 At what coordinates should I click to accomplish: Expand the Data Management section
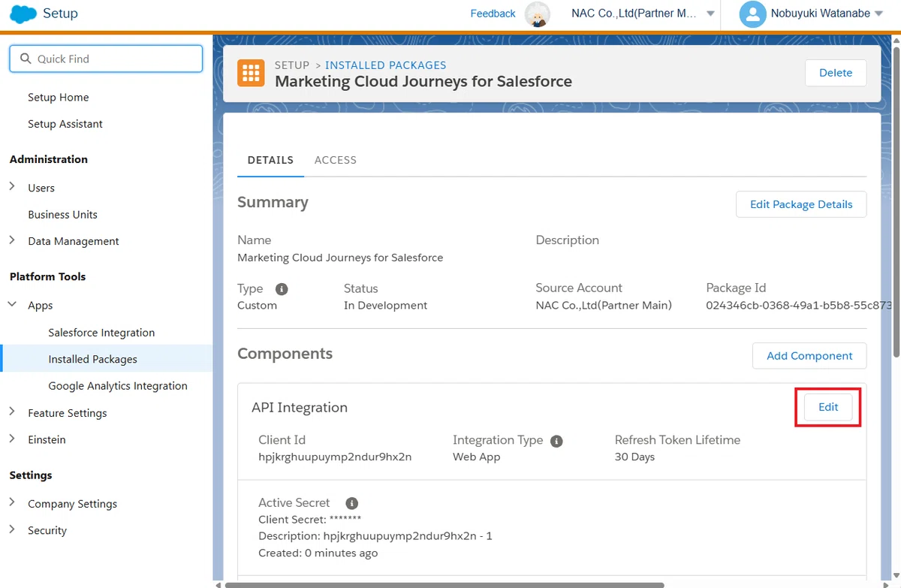(x=12, y=240)
